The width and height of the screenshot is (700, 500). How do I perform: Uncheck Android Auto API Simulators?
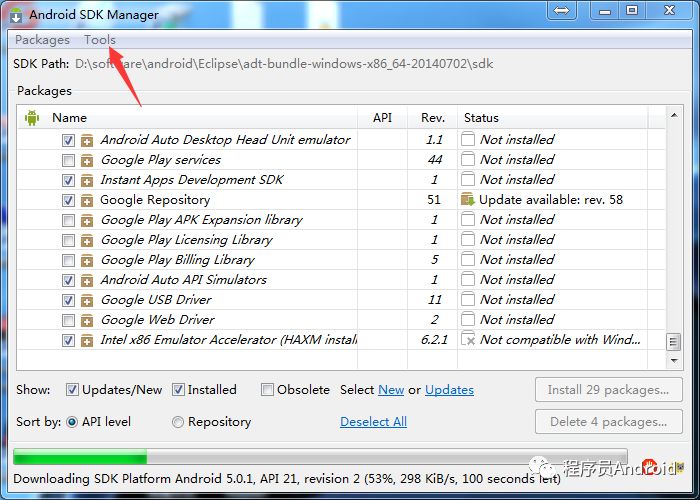(68, 280)
